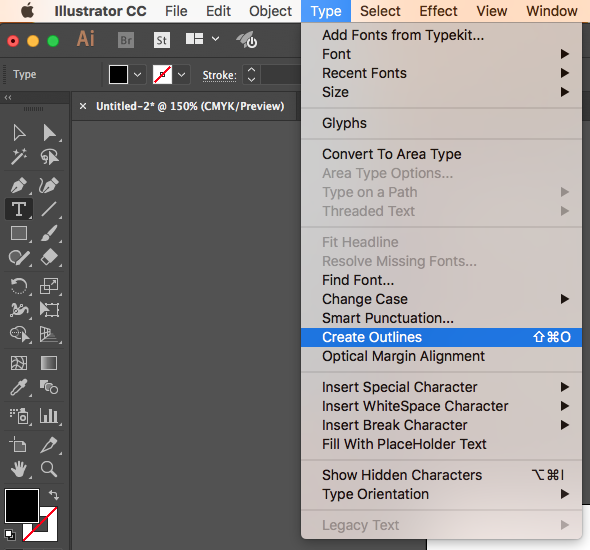This screenshot has width=590, height=550.
Task: Expand the Font submenu
Action: pyautogui.click(x=441, y=54)
